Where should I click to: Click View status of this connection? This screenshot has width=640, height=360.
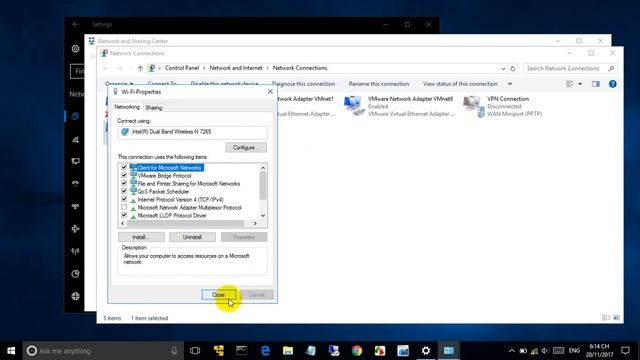(460, 84)
